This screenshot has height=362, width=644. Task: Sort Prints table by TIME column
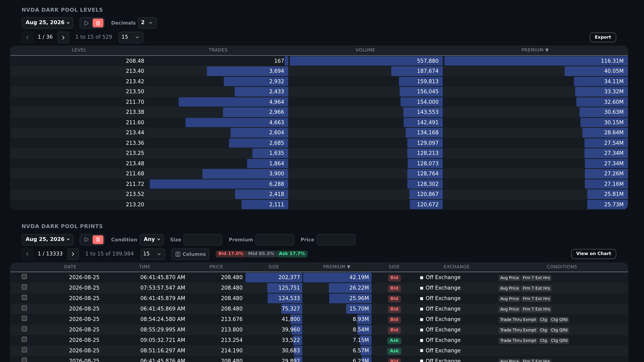tap(144, 267)
